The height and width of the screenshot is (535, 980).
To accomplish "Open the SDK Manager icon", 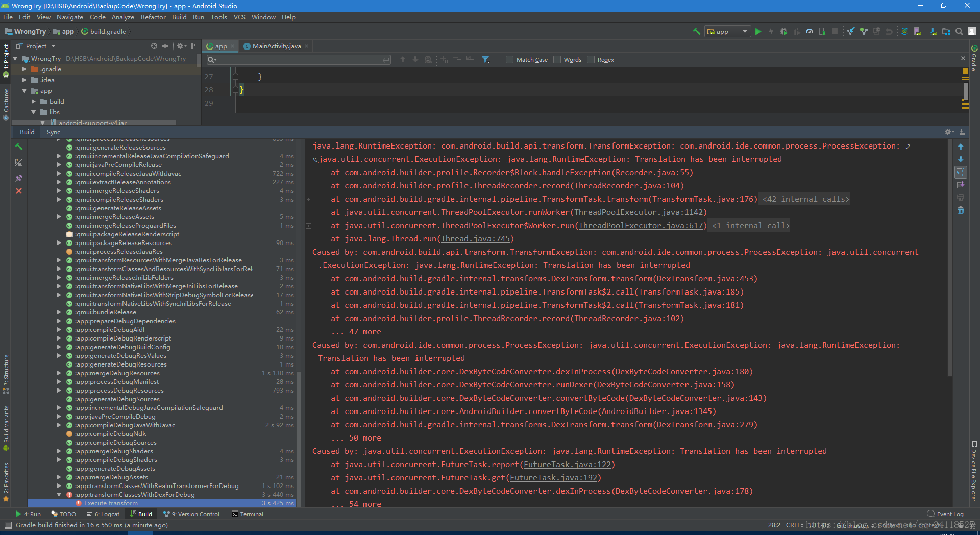I will pos(934,31).
